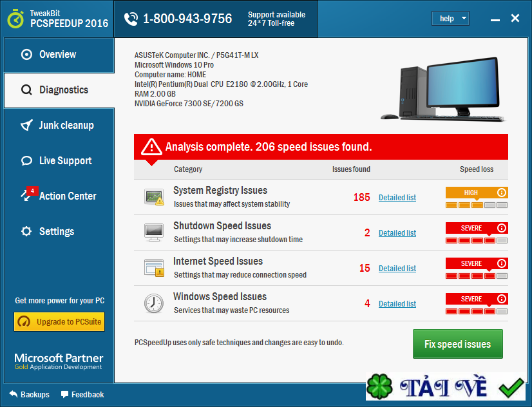Click the Speed loss column header

[x=477, y=169]
